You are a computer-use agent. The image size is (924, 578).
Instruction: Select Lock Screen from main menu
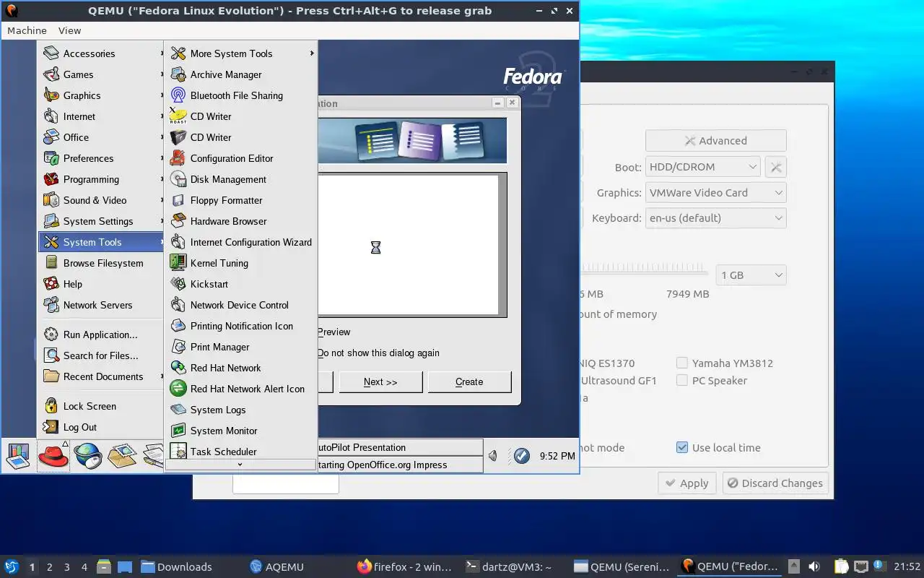pyautogui.click(x=101, y=406)
